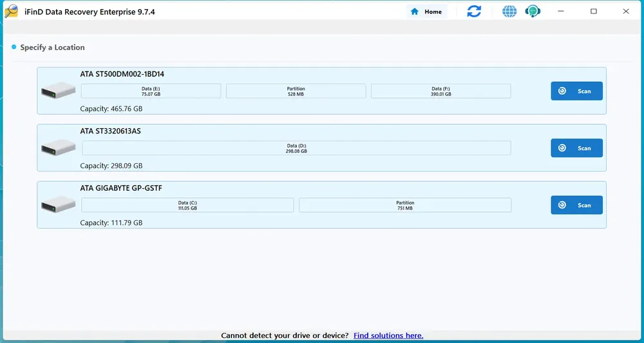Select the ST3320613AS hard drive icon
The height and width of the screenshot is (343, 644).
(59, 147)
